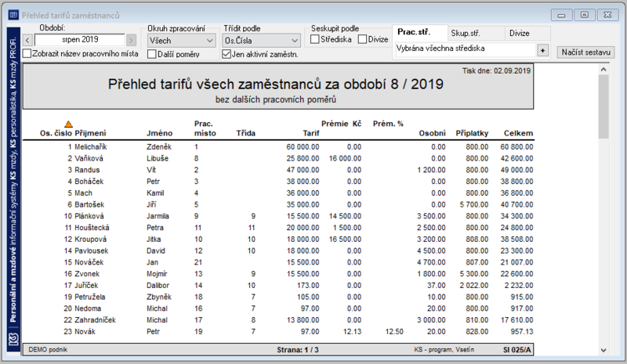Click the Osobní column header
The image size is (627, 364).
(432, 133)
